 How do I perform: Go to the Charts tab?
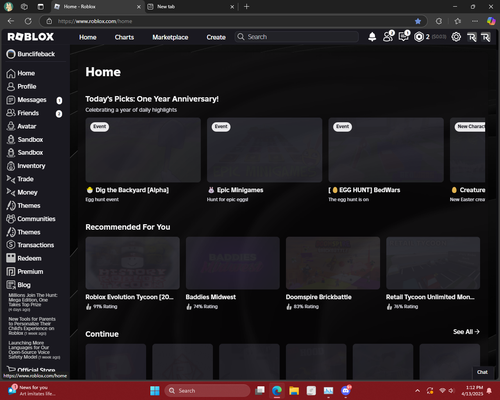(124, 37)
